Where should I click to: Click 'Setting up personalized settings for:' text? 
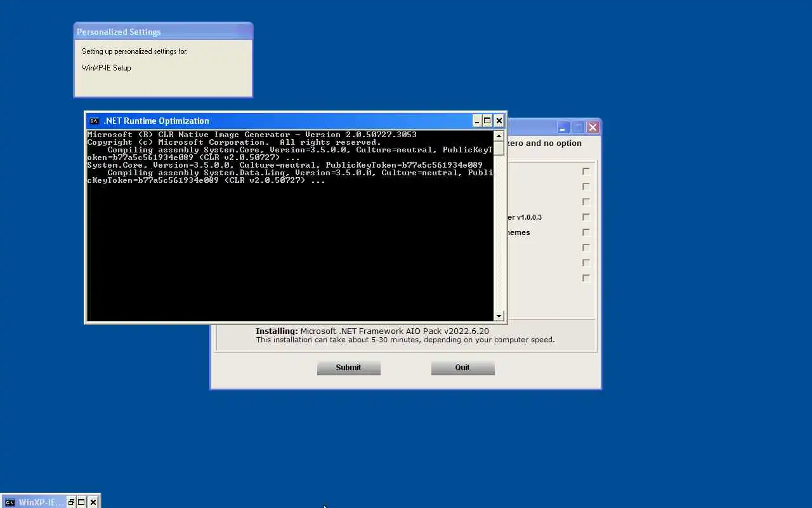click(134, 51)
